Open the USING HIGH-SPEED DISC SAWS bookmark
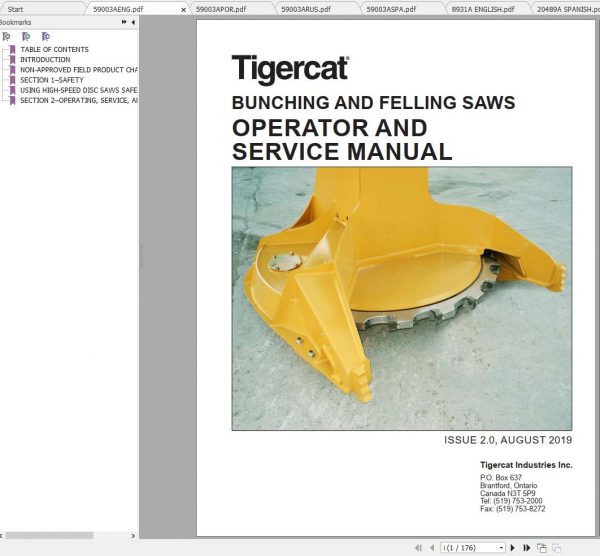Viewport: 600px width, 556px height. click(x=79, y=90)
